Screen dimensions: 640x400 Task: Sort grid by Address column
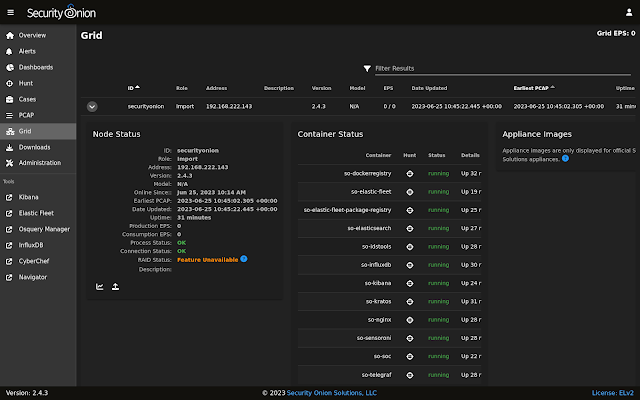[x=216, y=88]
